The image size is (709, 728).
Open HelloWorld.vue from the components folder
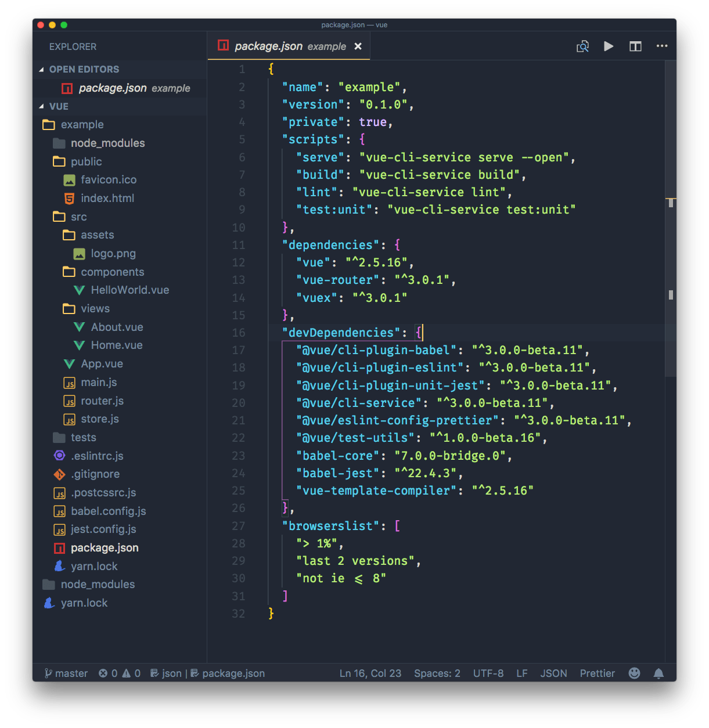click(129, 290)
